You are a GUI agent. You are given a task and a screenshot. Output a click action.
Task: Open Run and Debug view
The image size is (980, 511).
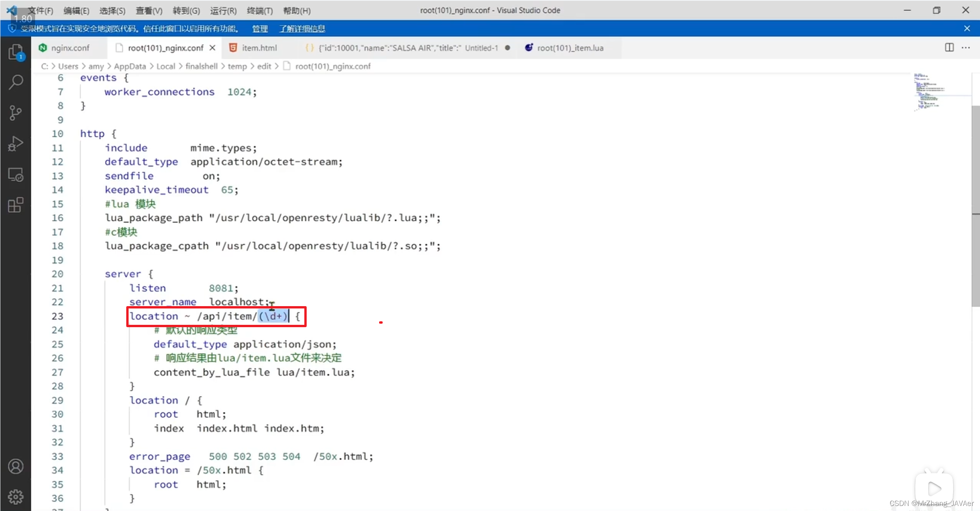(x=16, y=143)
